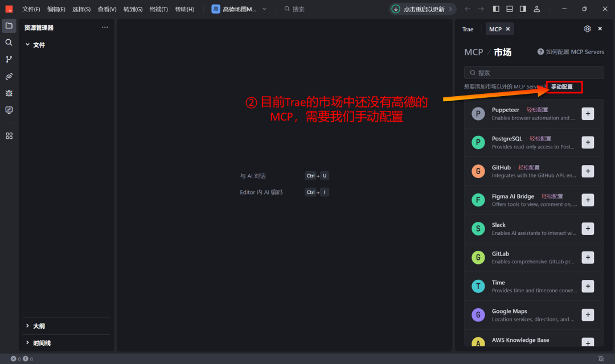The height and width of the screenshot is (364, 615).
Task: Open the Search icon in activity bar
Action: (x=9, y=42)
